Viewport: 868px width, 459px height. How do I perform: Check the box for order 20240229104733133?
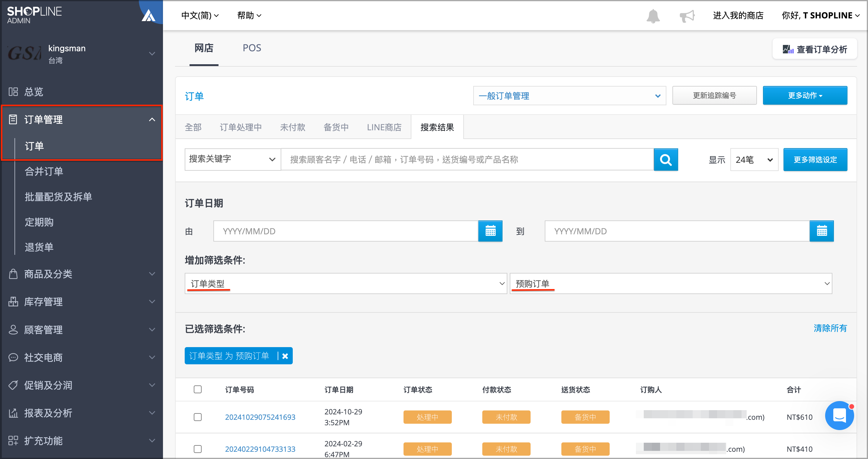pyautogui.click(x=197, y=449)
